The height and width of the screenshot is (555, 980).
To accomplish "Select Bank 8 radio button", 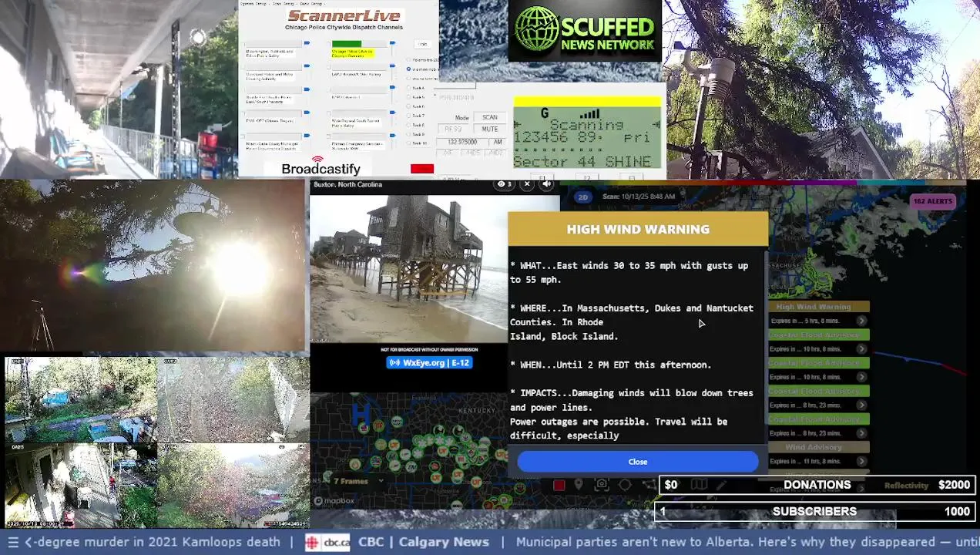I will pos(408,125).
